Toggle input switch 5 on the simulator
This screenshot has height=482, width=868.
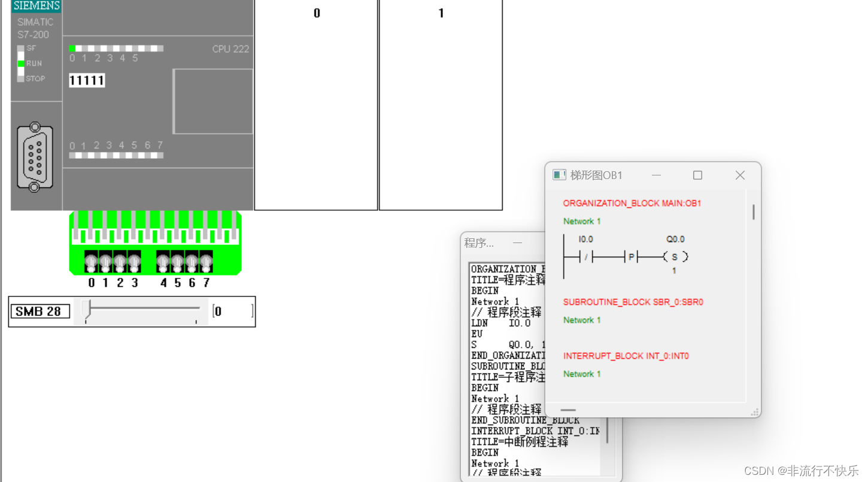177,262
